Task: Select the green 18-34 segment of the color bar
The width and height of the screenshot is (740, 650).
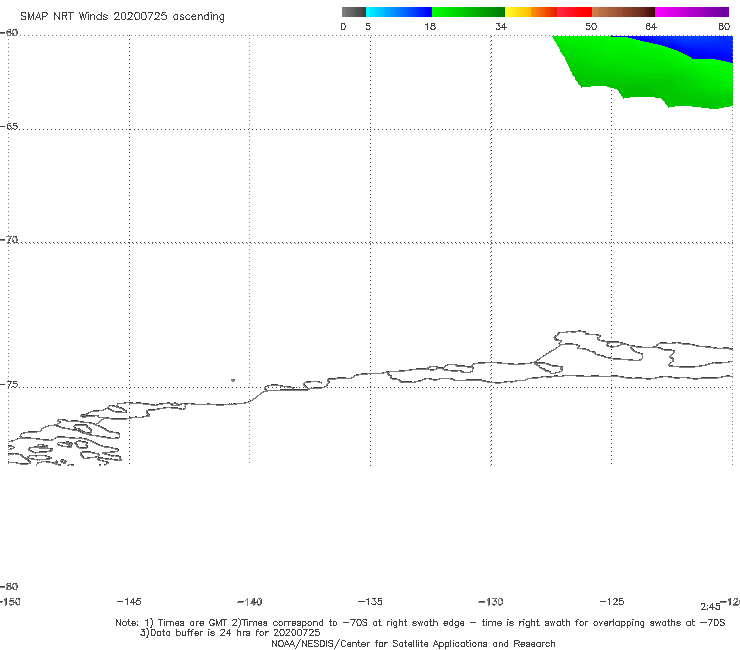Action: 469,12
